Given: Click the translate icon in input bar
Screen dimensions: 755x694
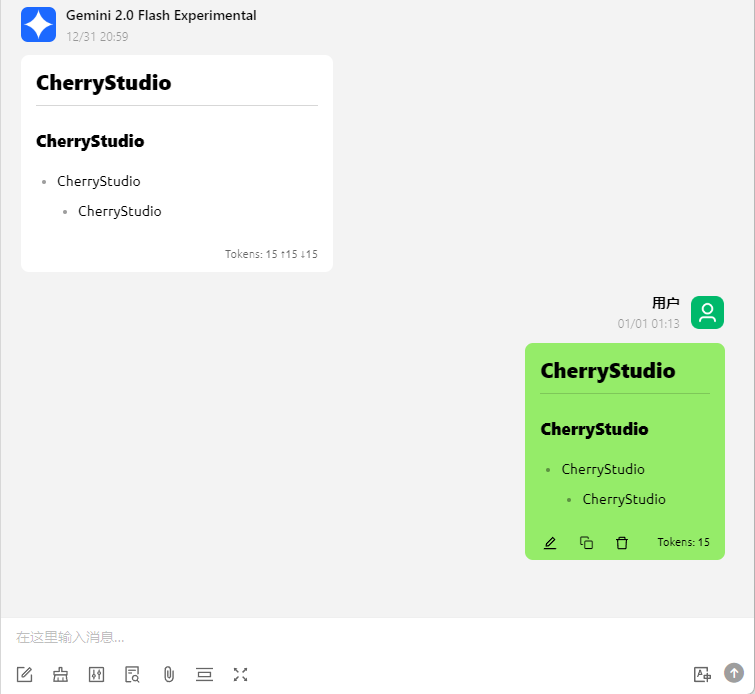Looking at the screenshot, I should 701,674.
